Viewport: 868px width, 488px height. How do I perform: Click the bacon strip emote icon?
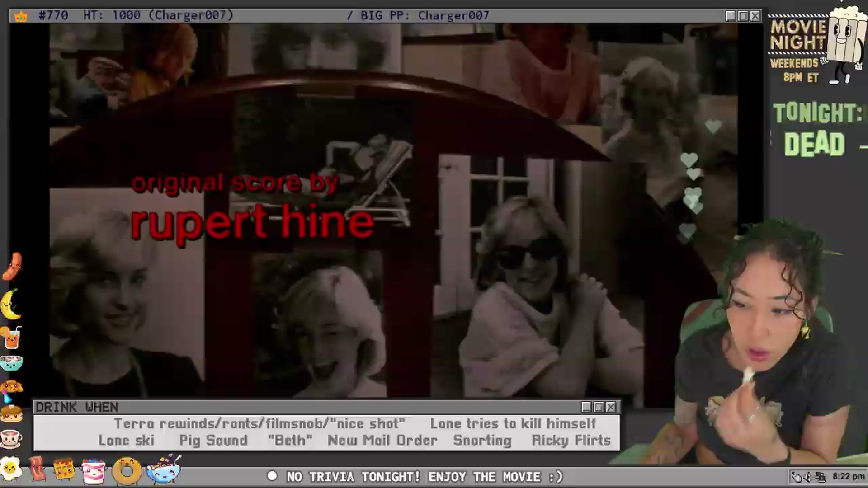[38, 469]
